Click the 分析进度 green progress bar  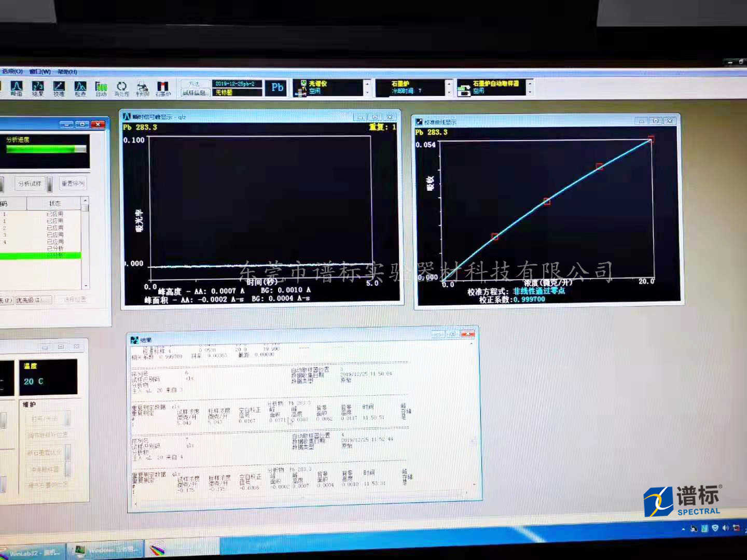[46, 149]
